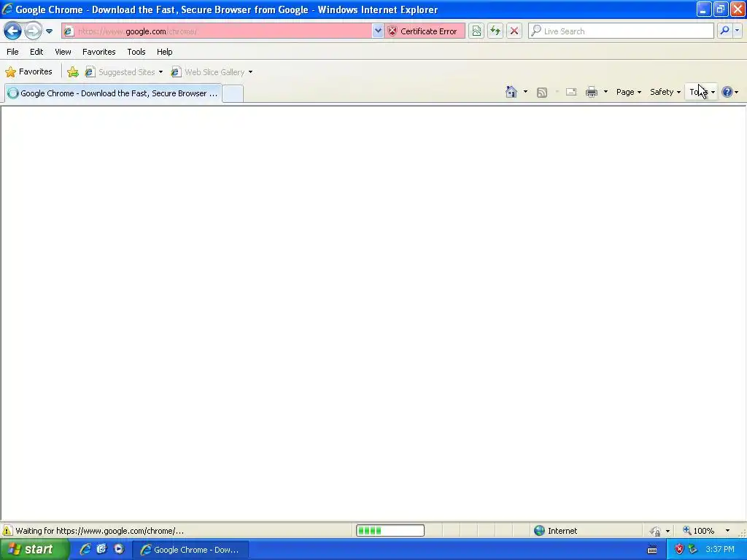Click the on-screen keyboard icon in taskbar

click(x=652, y=550)
